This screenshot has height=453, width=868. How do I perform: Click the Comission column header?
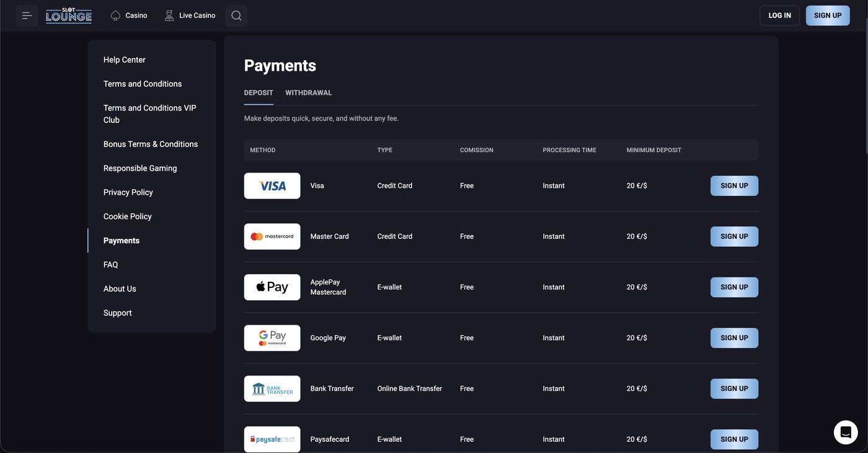tap(477, 150)
